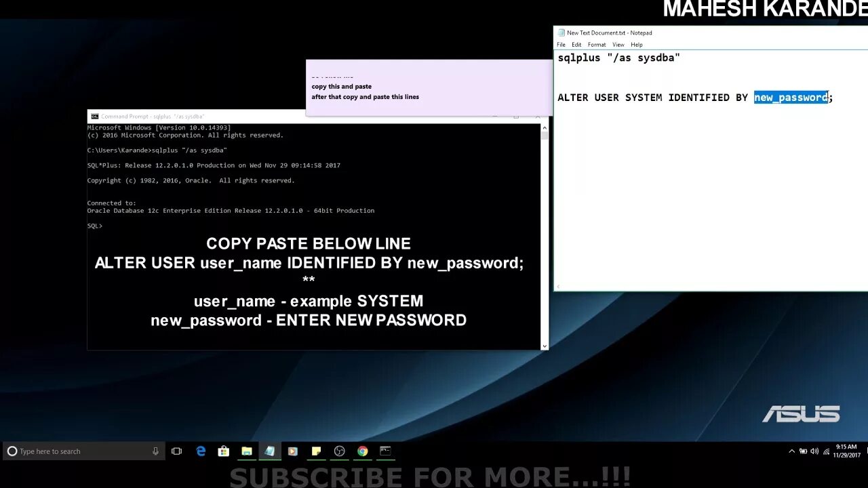This screenshot has height=488, width=868.
Task: Click highlighted 'new_password' text in Notepad
Action: 791,98
